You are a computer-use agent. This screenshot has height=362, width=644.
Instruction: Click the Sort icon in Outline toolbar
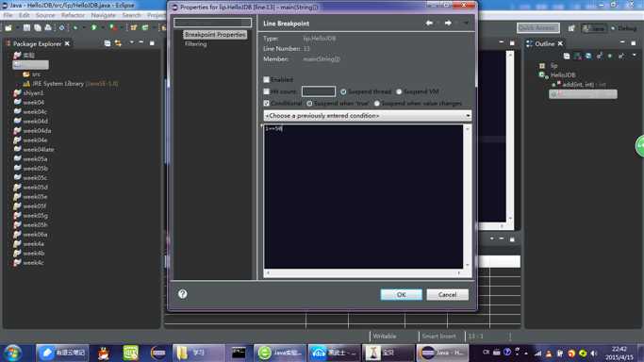[577, 56]
